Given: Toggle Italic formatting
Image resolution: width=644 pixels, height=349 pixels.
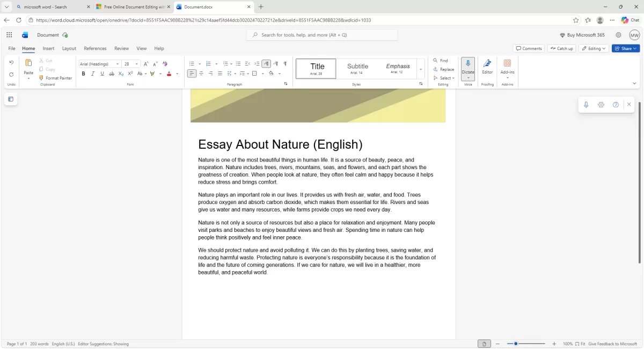Looking at the screenshot, I should (92, 74).
